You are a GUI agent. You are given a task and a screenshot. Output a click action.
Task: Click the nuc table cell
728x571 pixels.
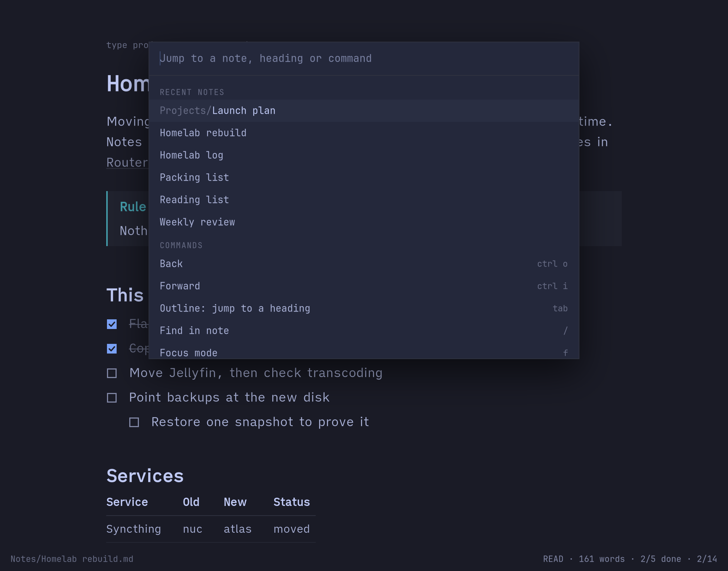coord(192,529)
